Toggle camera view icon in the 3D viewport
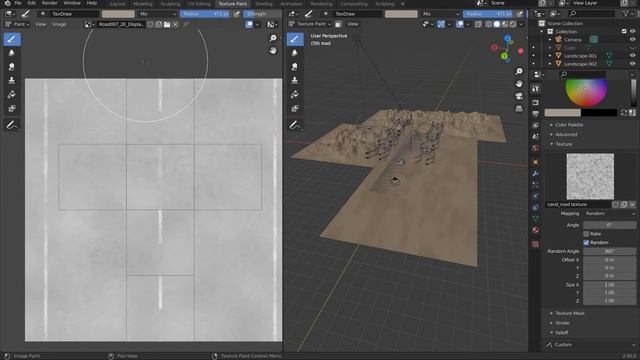The width and height of the screenshot is (640, 360). point(519,96)
